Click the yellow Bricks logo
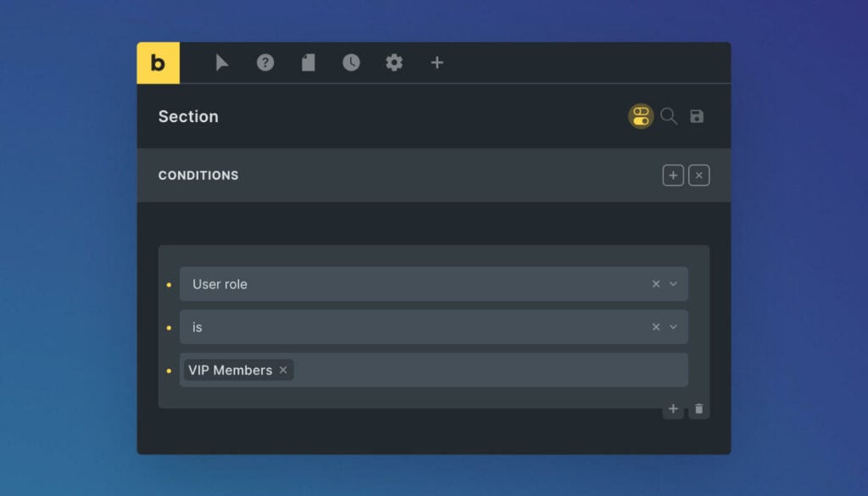The width and height of the screenshot is (868, 496). (x=159, y=63)
